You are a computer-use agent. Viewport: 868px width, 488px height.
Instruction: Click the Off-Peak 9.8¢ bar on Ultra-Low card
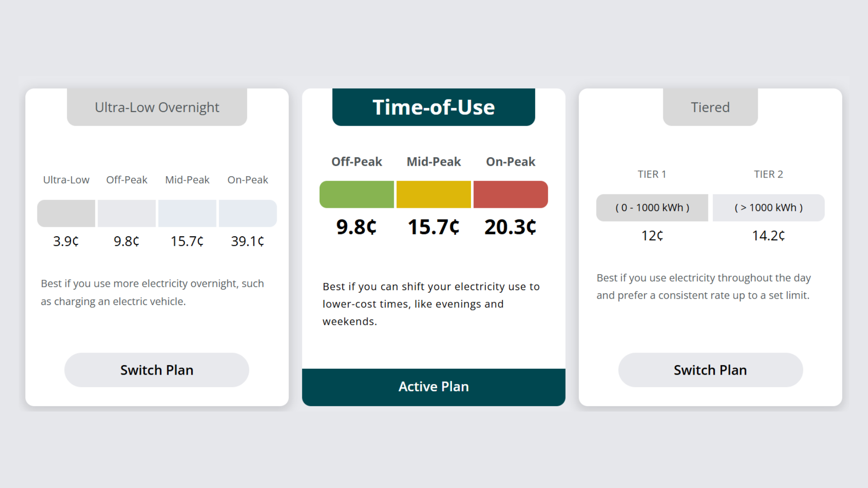[x=127, y=213]
